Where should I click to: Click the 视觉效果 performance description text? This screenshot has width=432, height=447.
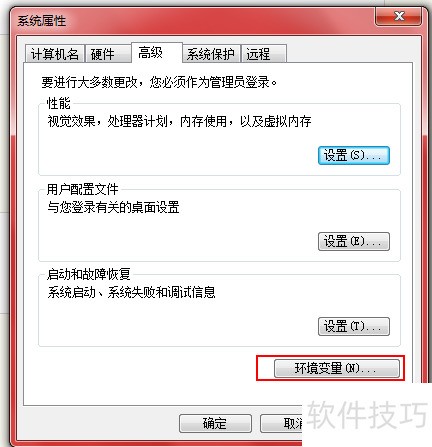(179, 121)
